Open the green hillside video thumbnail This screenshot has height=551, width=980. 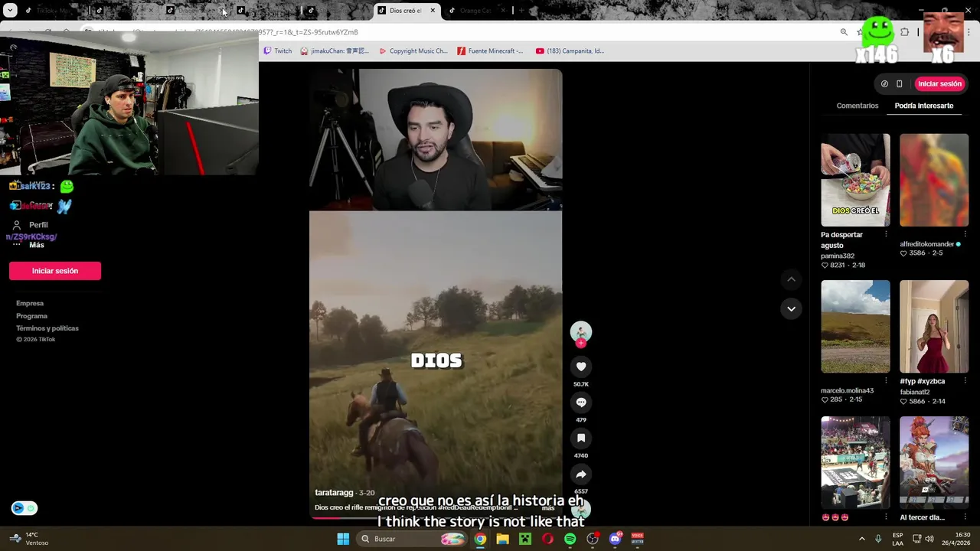[855, 326]
